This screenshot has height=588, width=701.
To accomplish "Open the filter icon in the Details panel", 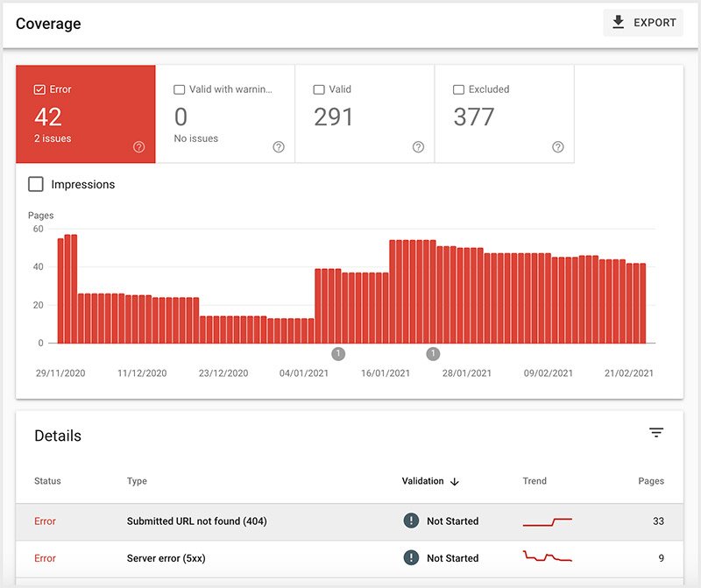I will [655, 433].
